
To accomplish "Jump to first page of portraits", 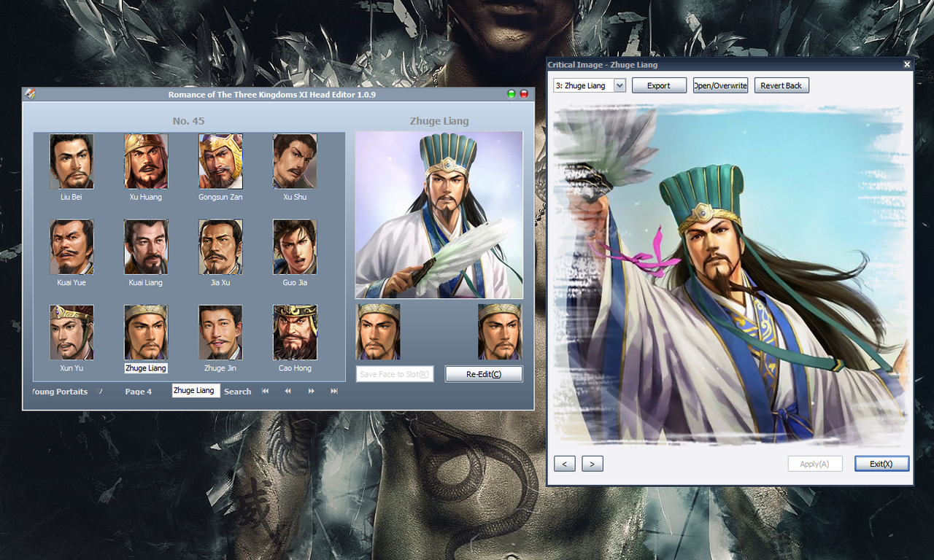I will pos(265,392).
